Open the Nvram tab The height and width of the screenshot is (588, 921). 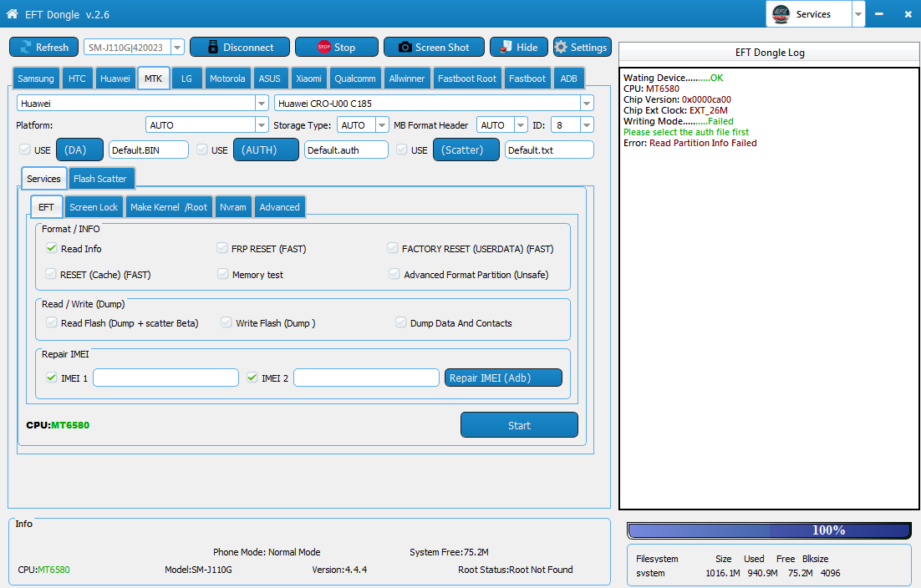[233, 207]
